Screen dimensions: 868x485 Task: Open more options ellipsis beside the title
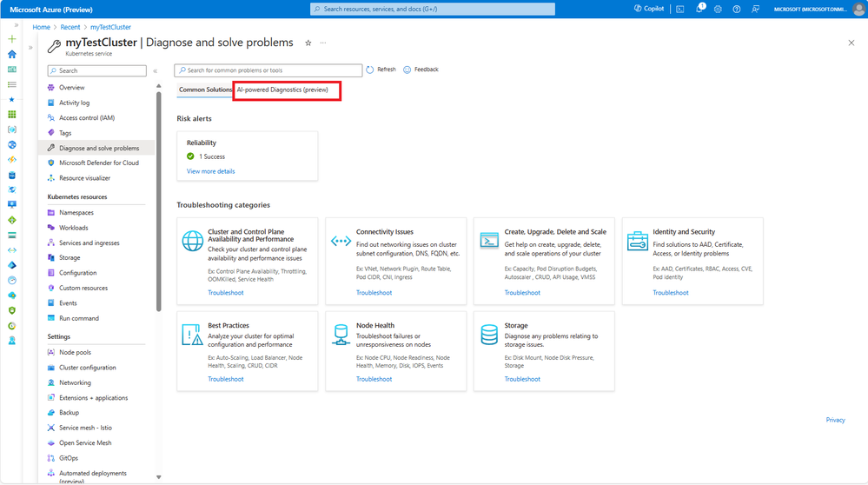323,43
